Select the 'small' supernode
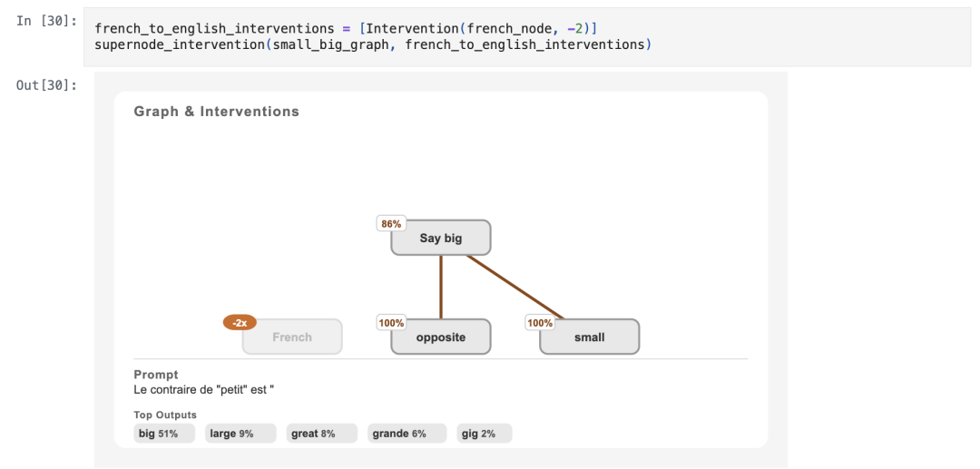 click(x=590, y=337)
